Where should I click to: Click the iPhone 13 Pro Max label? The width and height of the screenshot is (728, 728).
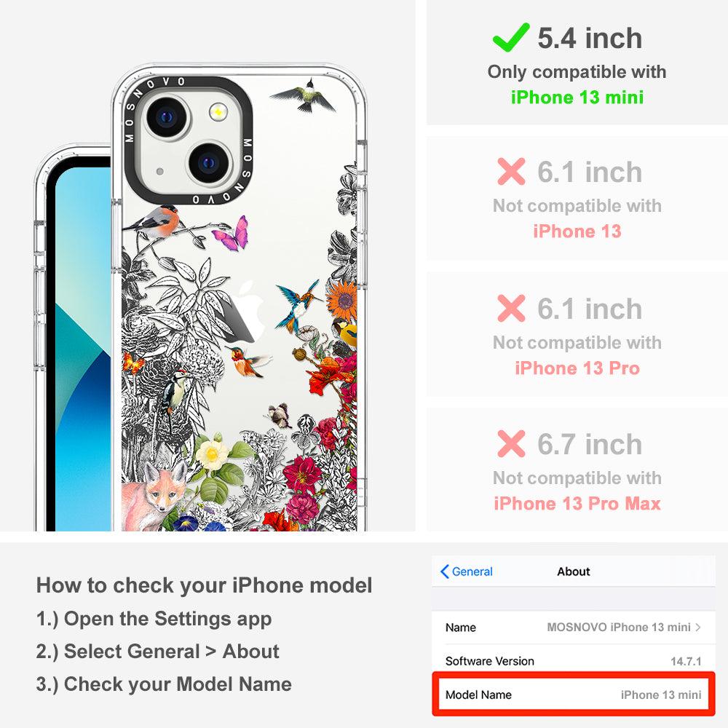pos(577,503)
